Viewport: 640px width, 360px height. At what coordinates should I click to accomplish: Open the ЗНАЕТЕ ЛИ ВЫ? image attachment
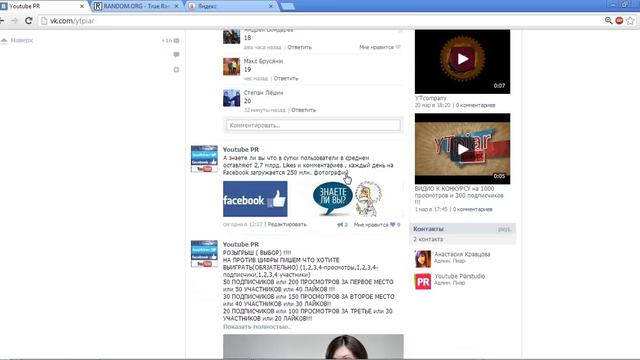pos(348,199)
